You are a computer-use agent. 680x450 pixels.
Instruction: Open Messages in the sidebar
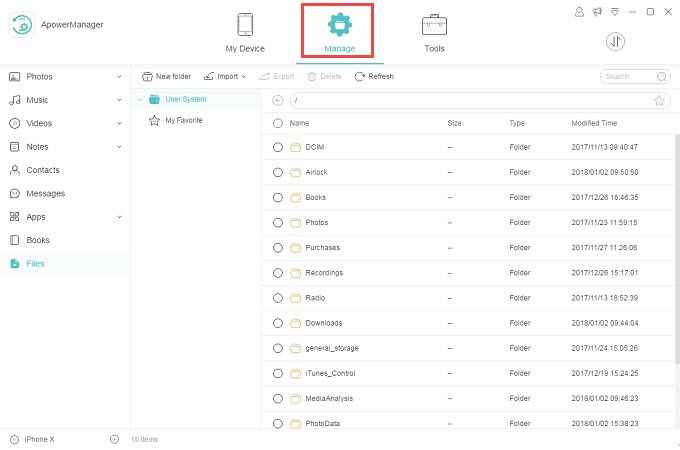pyautogui.click(x=45, y=193)
